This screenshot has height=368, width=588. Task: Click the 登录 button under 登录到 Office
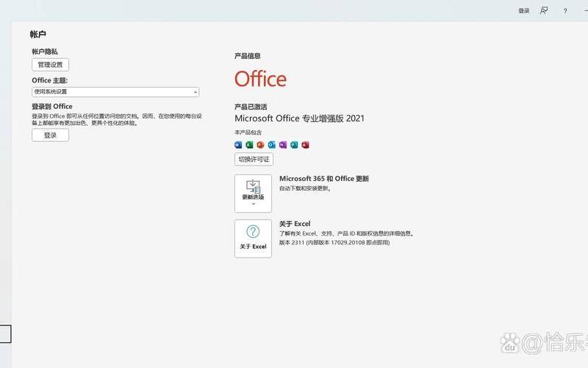50,135
